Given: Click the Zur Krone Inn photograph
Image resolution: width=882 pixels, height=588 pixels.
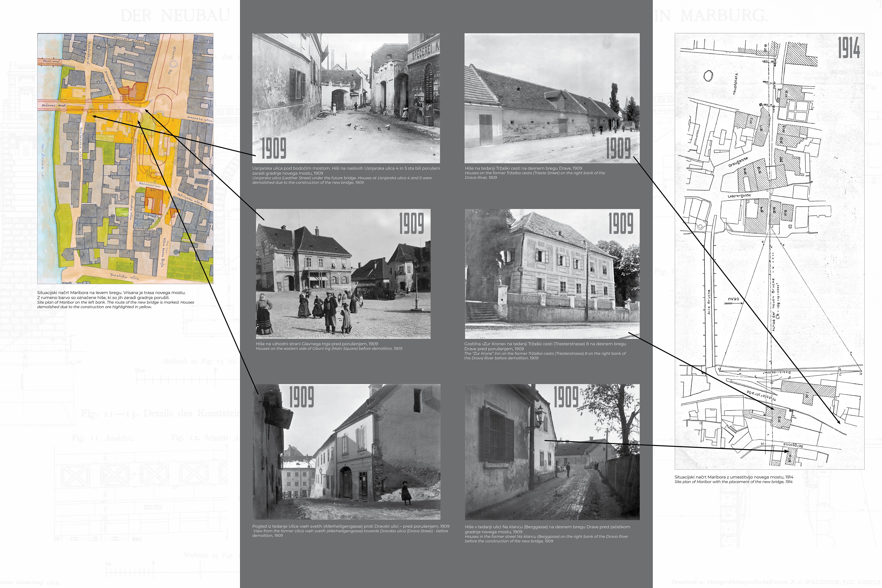Looking at the screenshot, I should tap(552, 274).
